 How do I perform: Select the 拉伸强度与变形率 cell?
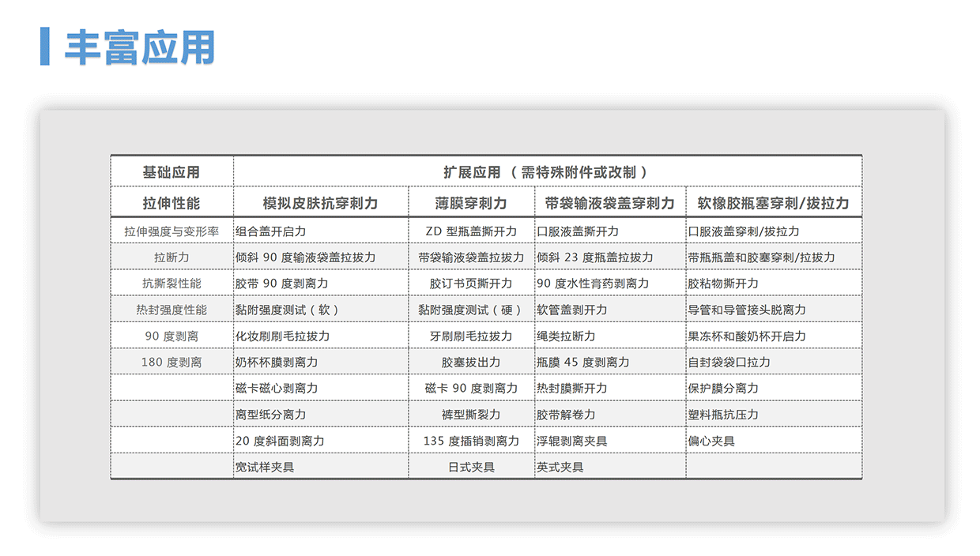pos(171,231)
